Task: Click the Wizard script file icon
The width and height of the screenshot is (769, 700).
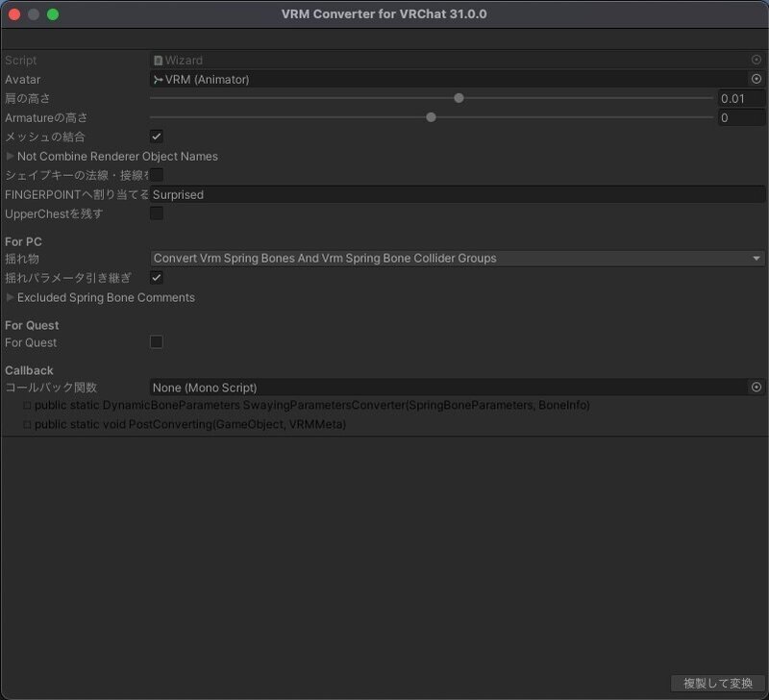Action: point(158,61)
